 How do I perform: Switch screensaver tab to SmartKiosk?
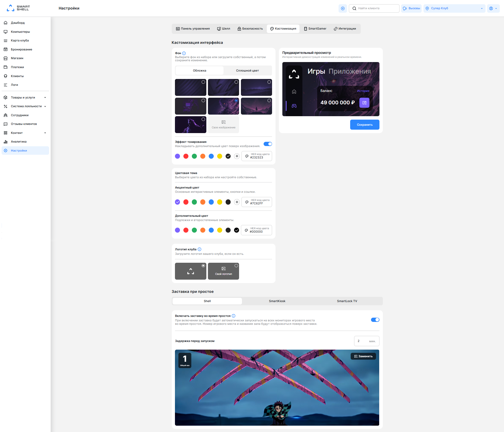[277, 301]
